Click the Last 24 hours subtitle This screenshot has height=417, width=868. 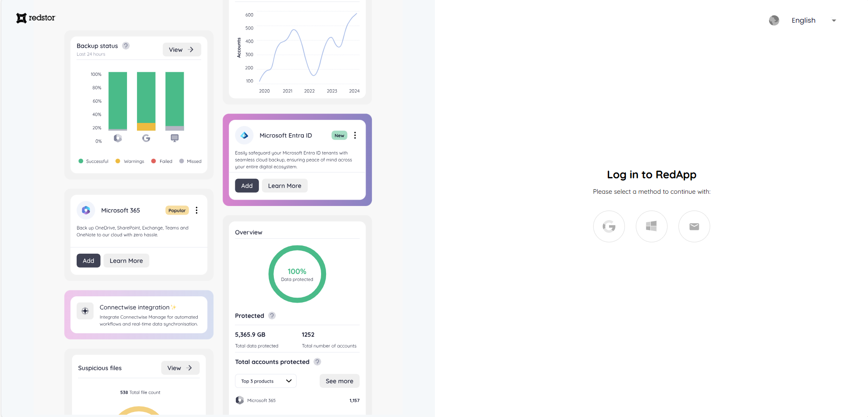coord(91,54)
